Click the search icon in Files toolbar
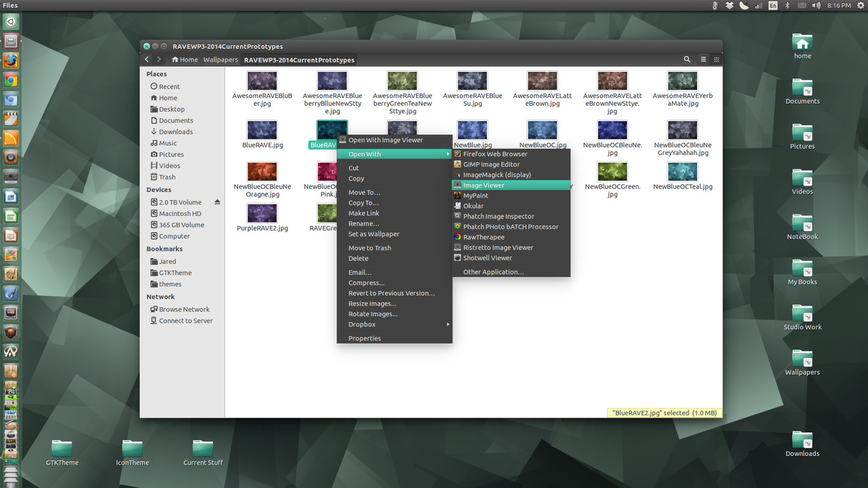 (x=687, y=60)
